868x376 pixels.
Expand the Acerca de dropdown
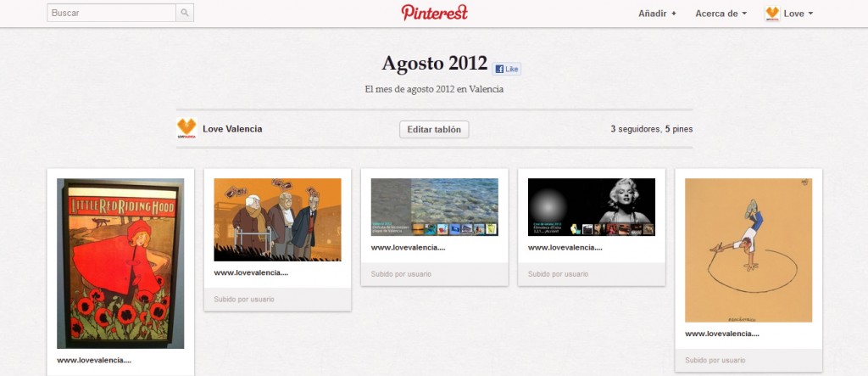point(721,14)
